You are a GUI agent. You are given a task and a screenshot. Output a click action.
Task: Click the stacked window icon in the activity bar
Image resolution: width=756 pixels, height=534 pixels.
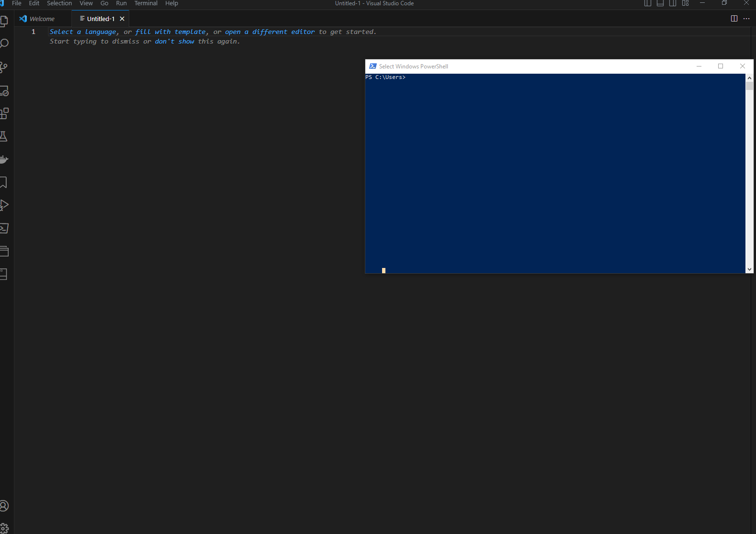click(4, 251)
